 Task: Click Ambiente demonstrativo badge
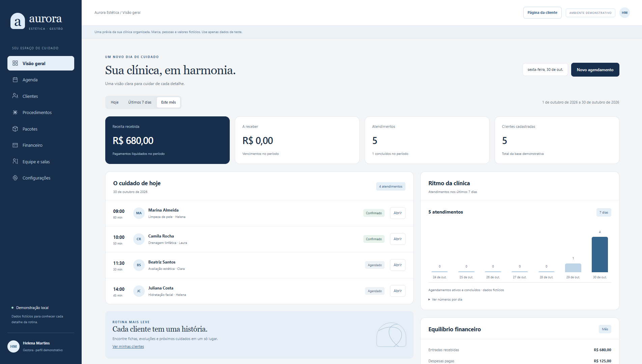click(x=590, y=13)
